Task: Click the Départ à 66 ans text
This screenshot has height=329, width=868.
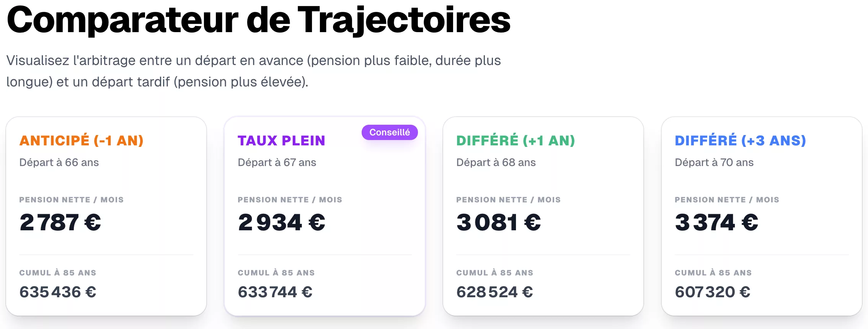Action: coord(59,163)
